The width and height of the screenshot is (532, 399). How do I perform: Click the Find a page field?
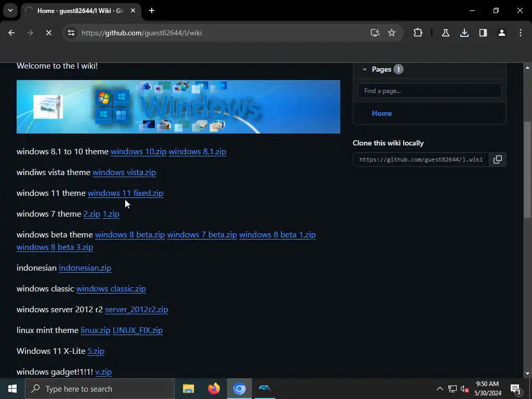429,91
